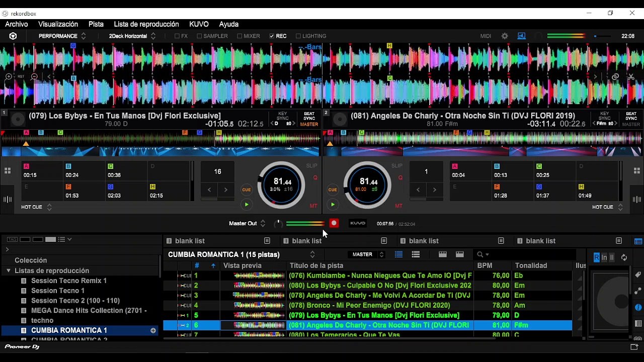Click deck 1 pad grid view icon

(8, 171)
